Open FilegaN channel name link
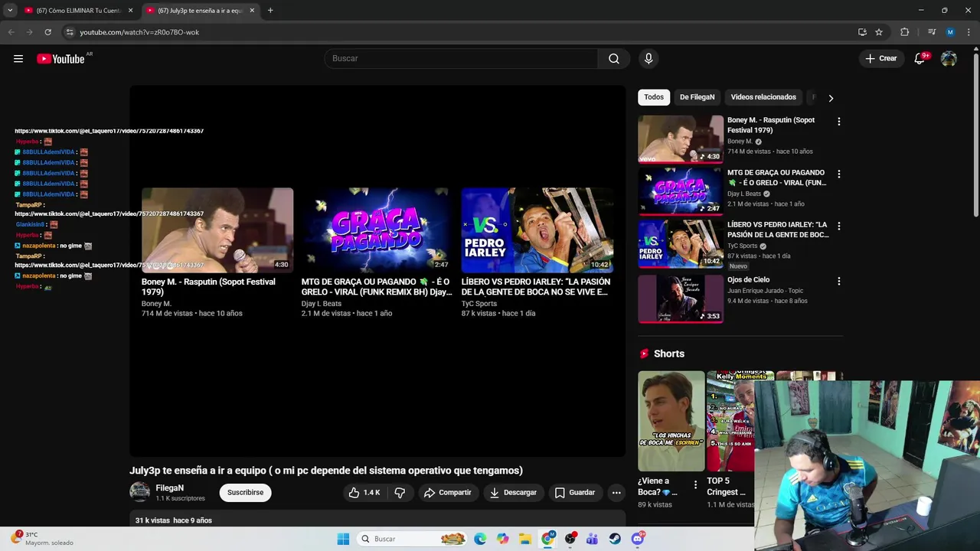Viewport: 980px width, 551px height. tap(170, 488)
